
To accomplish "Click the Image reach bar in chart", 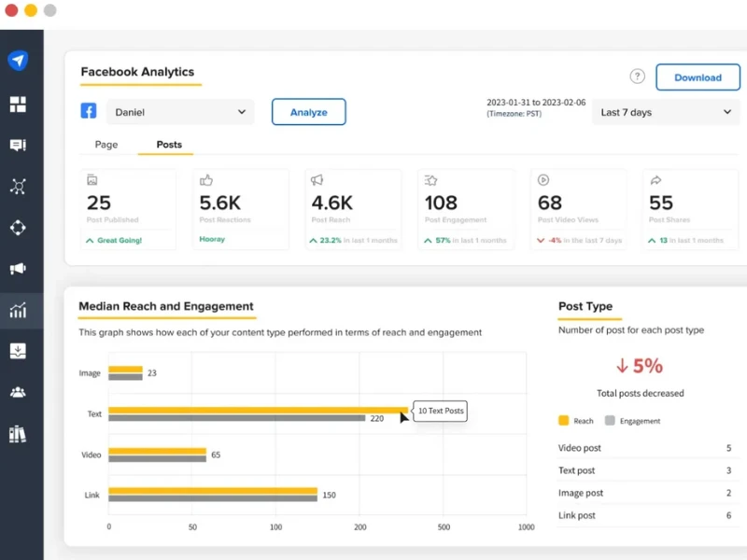I will pos(125,369).
